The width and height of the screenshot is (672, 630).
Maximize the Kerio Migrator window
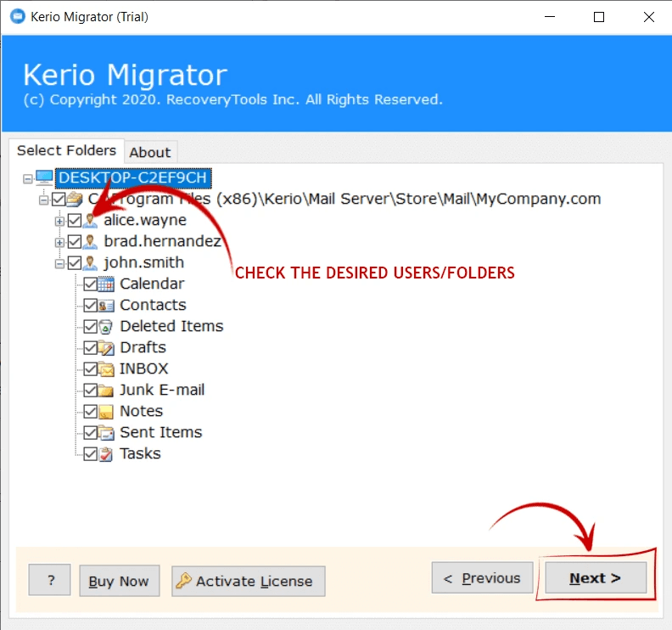tap(599, 17)
